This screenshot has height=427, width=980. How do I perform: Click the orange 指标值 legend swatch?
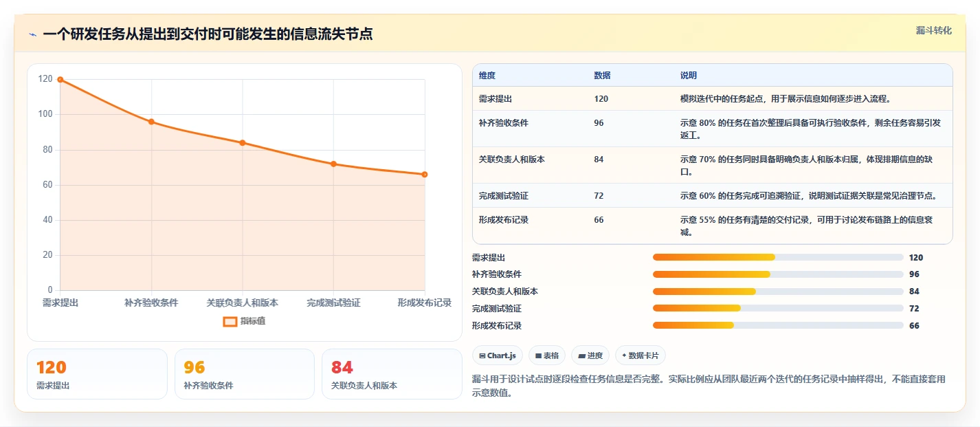tap(230, 322)
